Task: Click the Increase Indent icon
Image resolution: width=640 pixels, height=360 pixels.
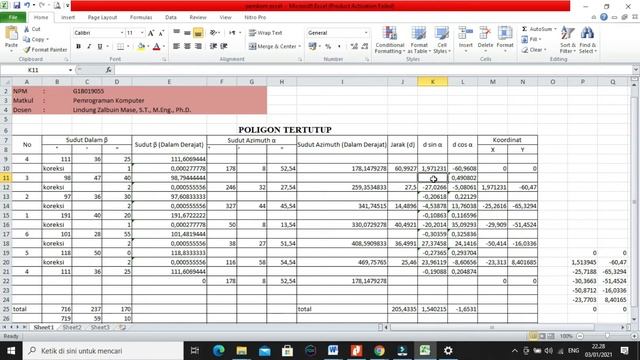Action: pyautogui.click(x=224, y=47)
